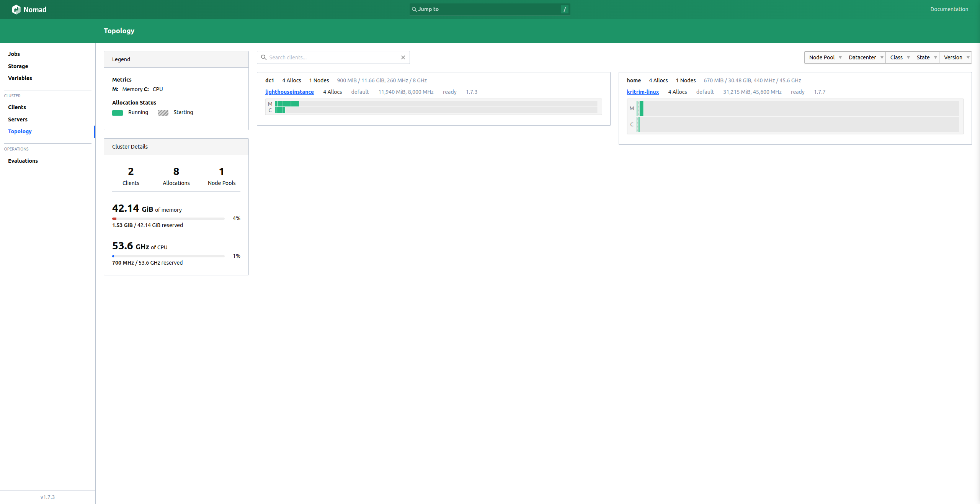
Task: Clear the client search with X icon
Action: pyautogui.click(x=403, y=57)
